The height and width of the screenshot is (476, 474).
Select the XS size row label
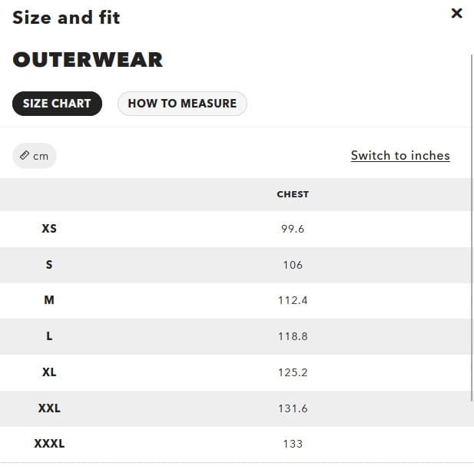tap(49, 229)
